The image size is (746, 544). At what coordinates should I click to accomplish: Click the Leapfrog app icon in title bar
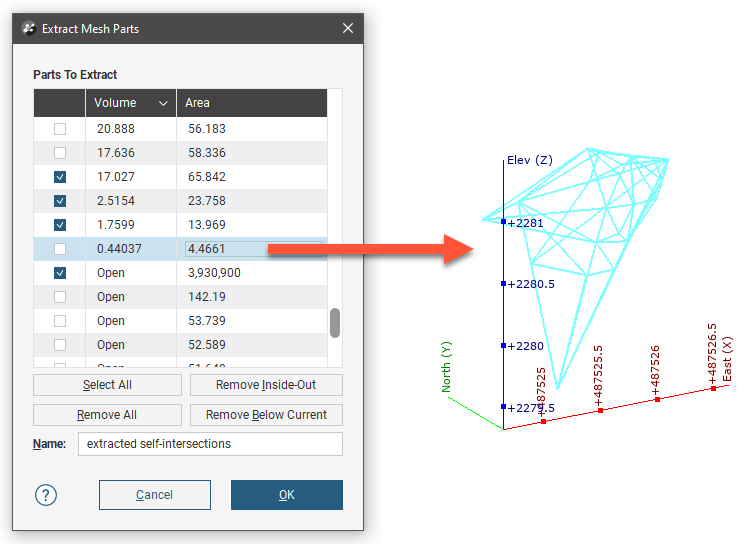[x=29, y=28]
